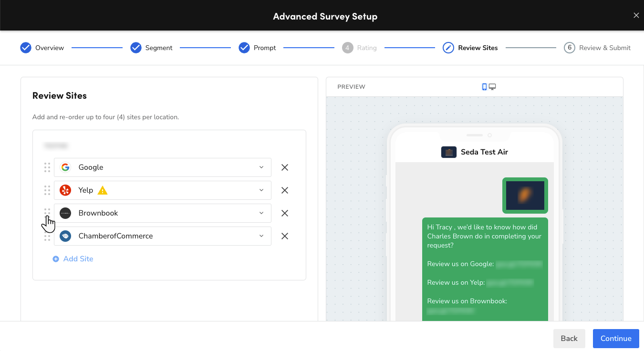Click the drag handle beside Google
This screenshot has height=351, width=644.
pos(47,167)
